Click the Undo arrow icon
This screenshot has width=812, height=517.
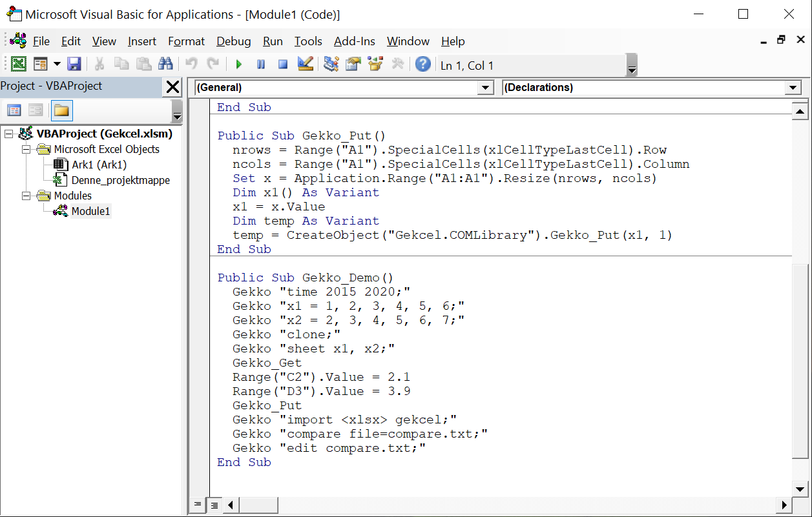coord(191,64)
